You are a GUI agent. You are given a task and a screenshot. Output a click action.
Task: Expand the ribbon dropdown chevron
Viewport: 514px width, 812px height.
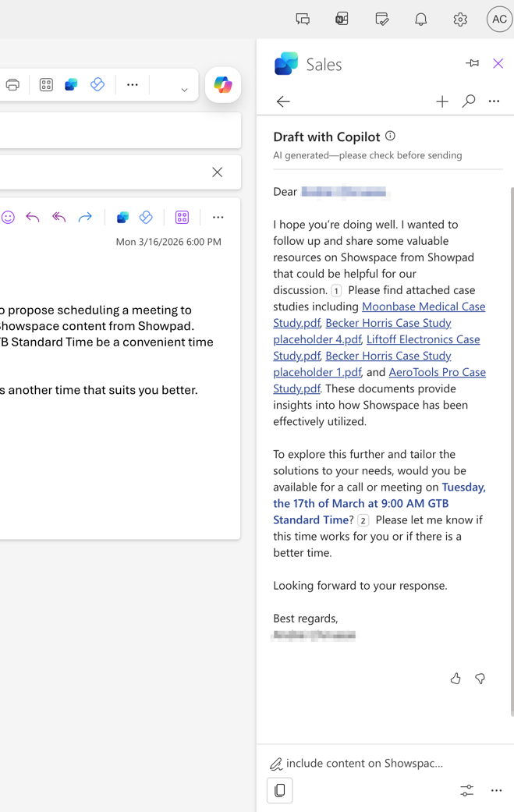[x=184, y=90]
